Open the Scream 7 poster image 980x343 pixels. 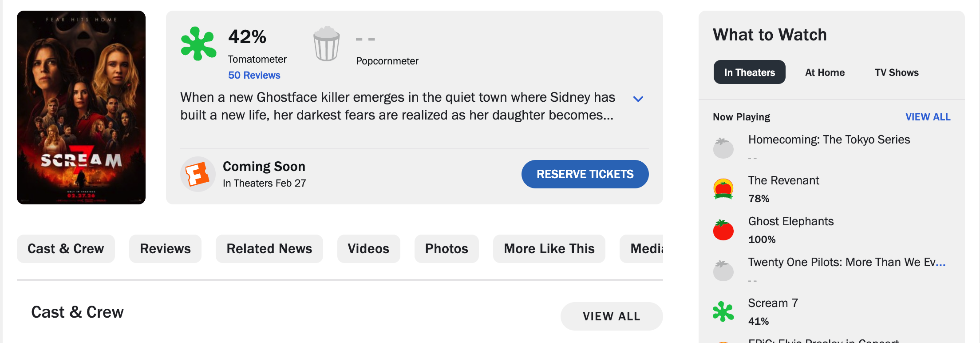(81, 108)
